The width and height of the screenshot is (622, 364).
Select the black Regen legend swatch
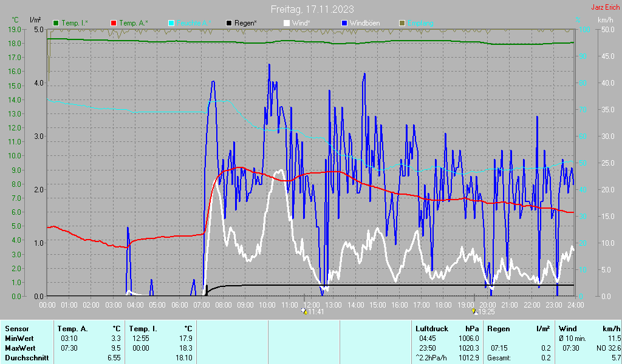click(228, 23)
